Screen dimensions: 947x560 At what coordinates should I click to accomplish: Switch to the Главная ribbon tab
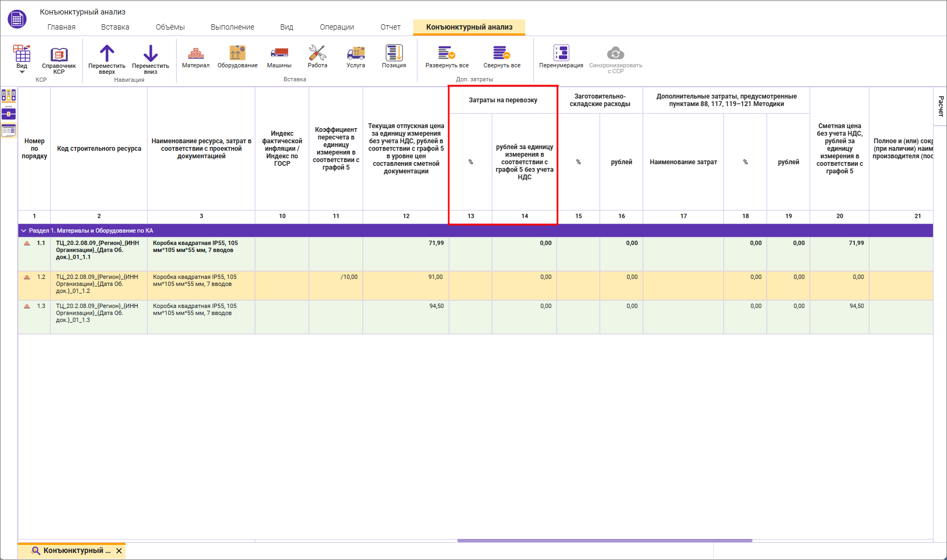(x=61, y=27)
